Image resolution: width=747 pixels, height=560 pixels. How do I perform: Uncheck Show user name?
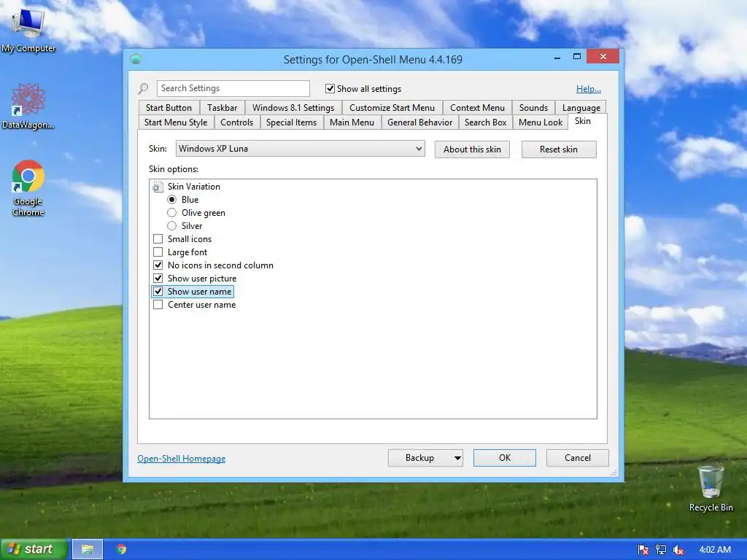coord(158,292)
